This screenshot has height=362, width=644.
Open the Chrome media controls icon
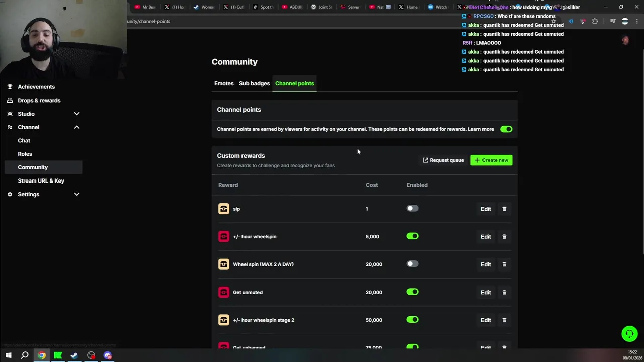pyautogui.click(x=613, y=21)
